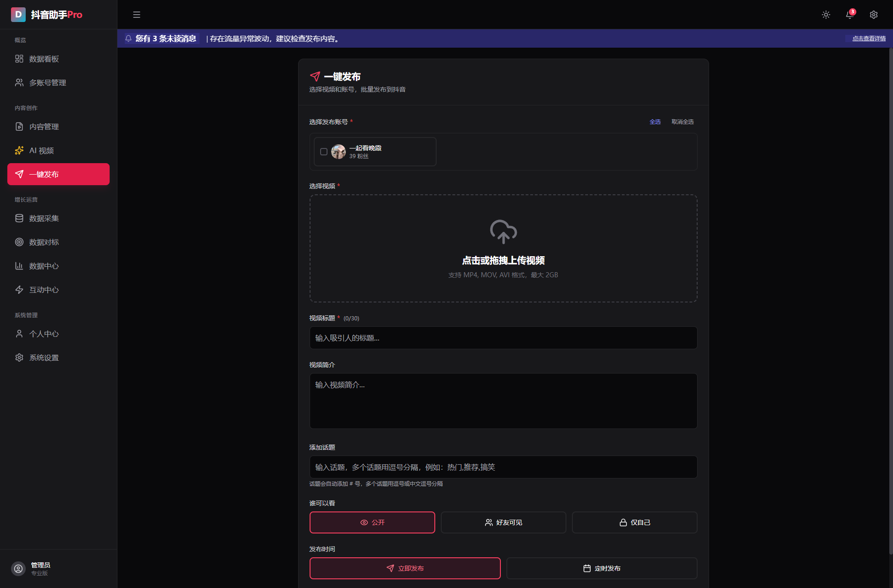The width and height of the screenshot is (893, 588).
Task: Click the 抖音助手Pro logo icon
Action: [x=18, y=15]
